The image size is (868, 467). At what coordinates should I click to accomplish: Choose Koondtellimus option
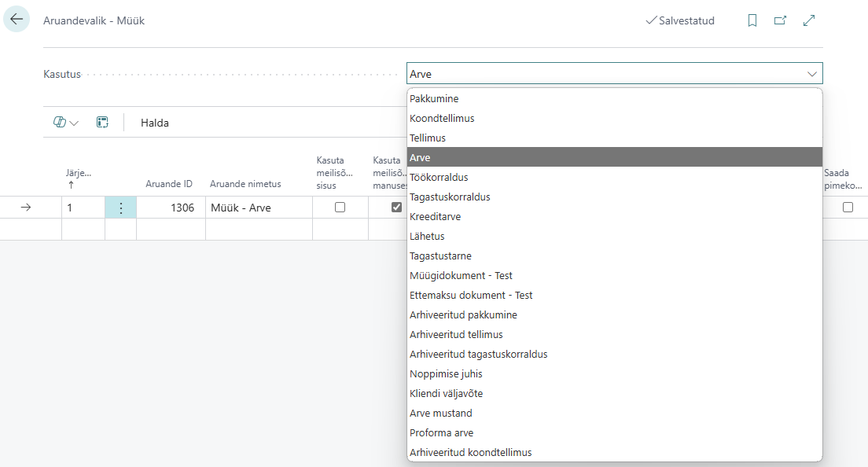pos(615,119)
